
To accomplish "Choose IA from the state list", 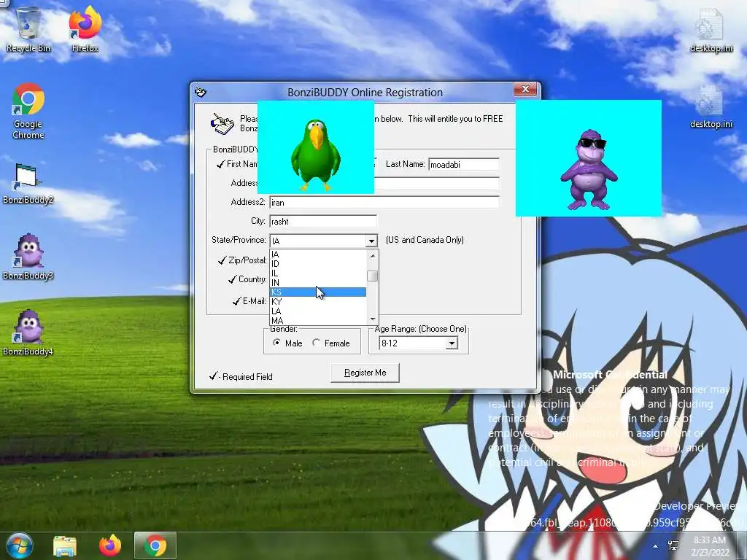I will pos(318,254).
